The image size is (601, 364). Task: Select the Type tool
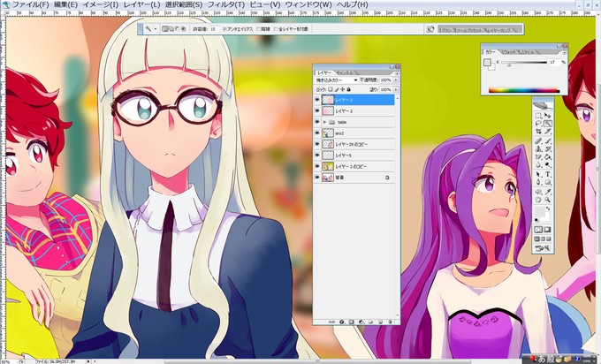click(548, 175)
